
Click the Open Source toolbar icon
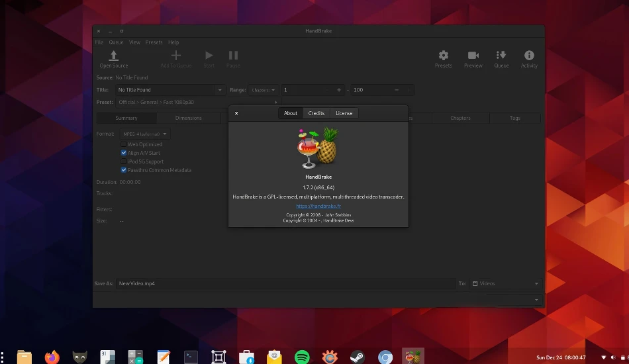tap(113, 56)
